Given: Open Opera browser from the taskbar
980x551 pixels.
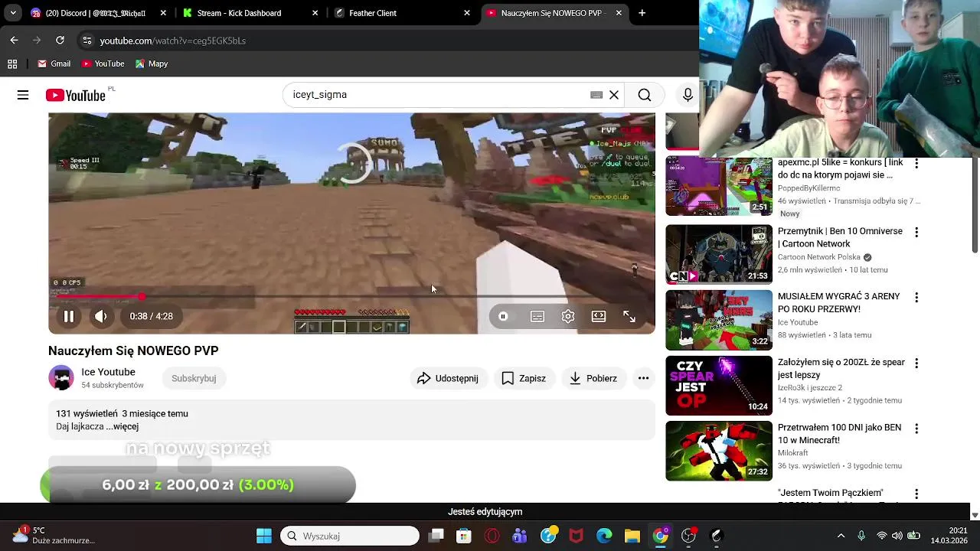Looking at the screenshot, I should tap(492, 536).
